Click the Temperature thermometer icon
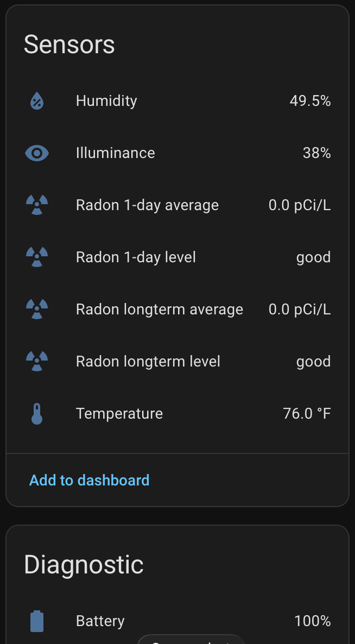This screenshot has height=644, width=355. coord(37,414)
